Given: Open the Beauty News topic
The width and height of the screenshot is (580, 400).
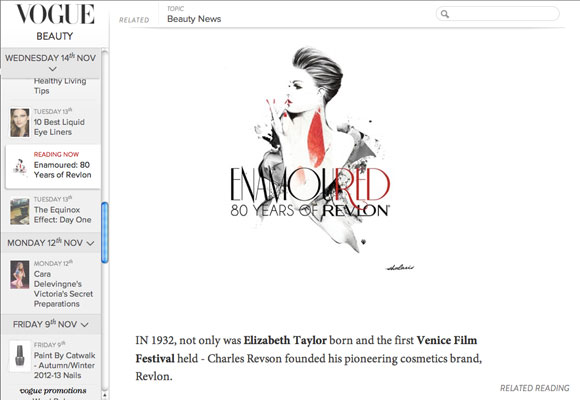Looking at the screenshot, I should coord(194,19).
